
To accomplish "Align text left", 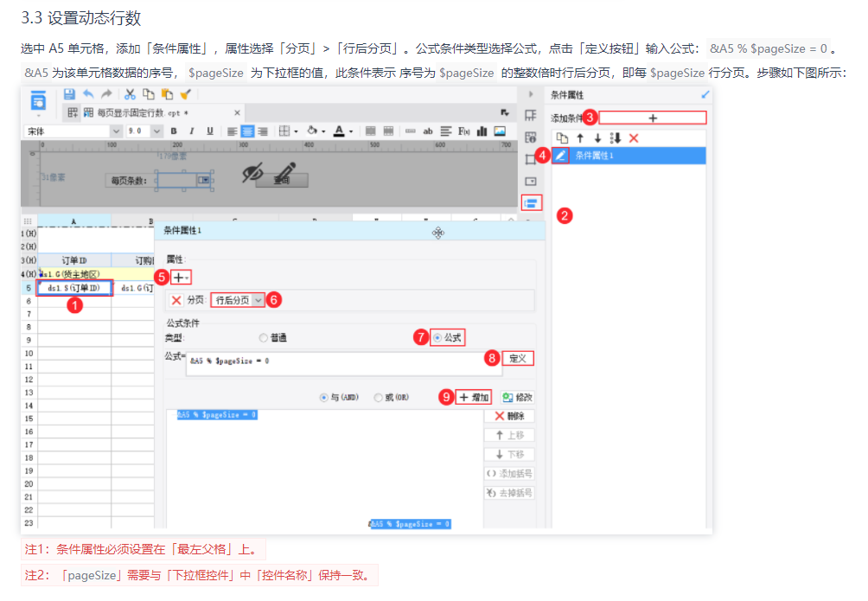I will [232, 131].
